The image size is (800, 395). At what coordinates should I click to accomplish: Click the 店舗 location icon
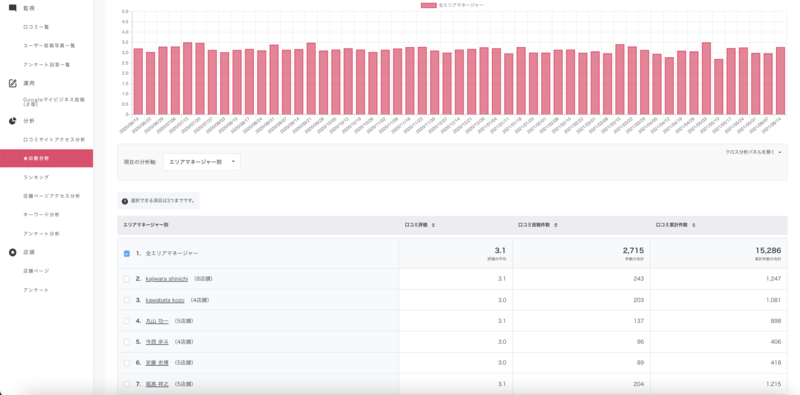13,252
